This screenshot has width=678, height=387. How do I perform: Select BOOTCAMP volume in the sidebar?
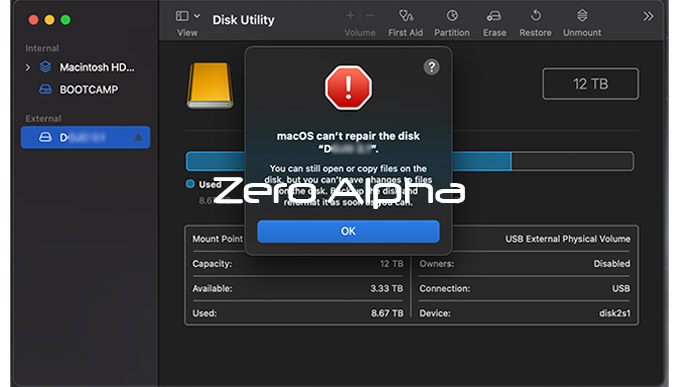pyautogui.click(x=89, y=90)
